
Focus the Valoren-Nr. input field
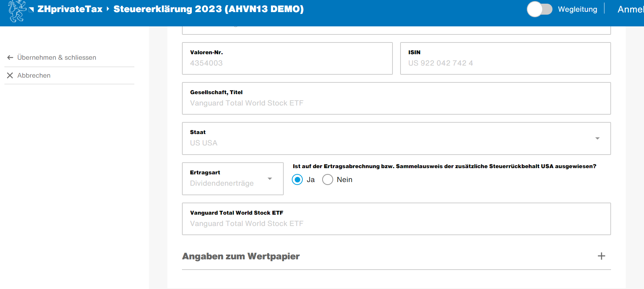287,59
